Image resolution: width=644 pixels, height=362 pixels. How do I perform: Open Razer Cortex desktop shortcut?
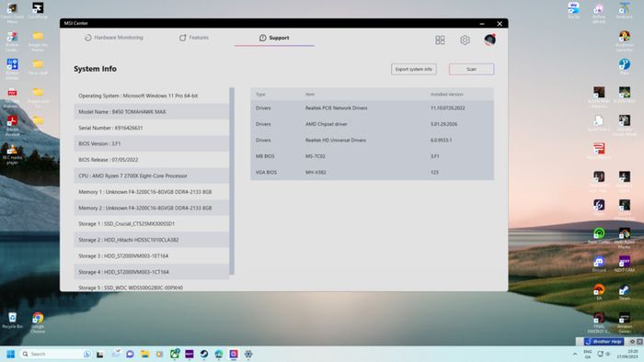[x=599, y=236]
